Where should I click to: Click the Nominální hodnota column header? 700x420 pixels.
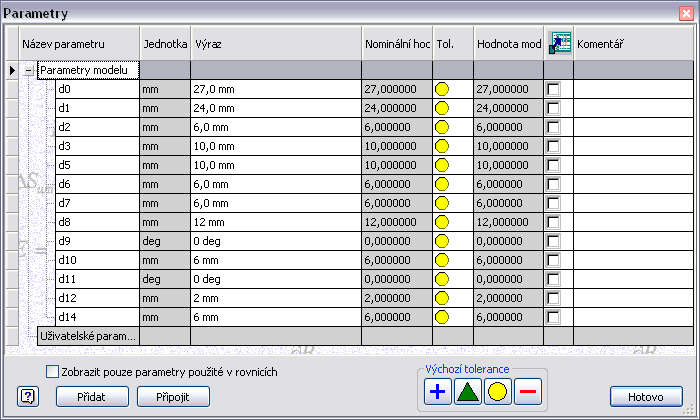pyautogui.click(x=397, y=44)
